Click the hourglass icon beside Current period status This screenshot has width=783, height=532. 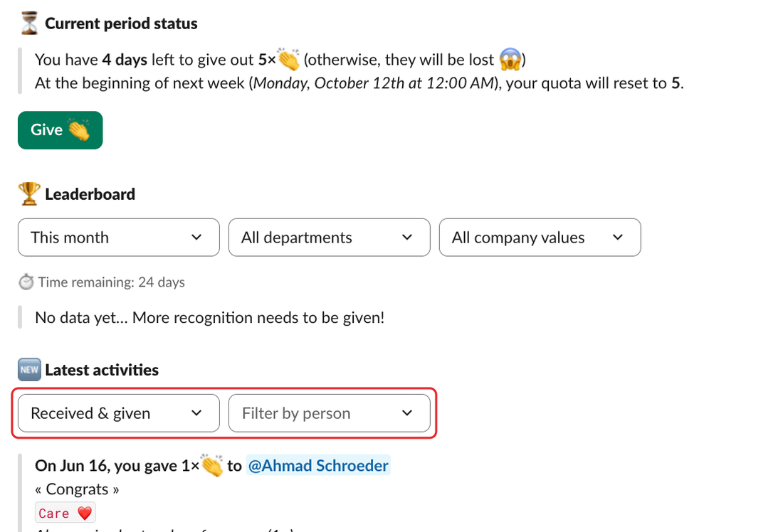[29, 23]
